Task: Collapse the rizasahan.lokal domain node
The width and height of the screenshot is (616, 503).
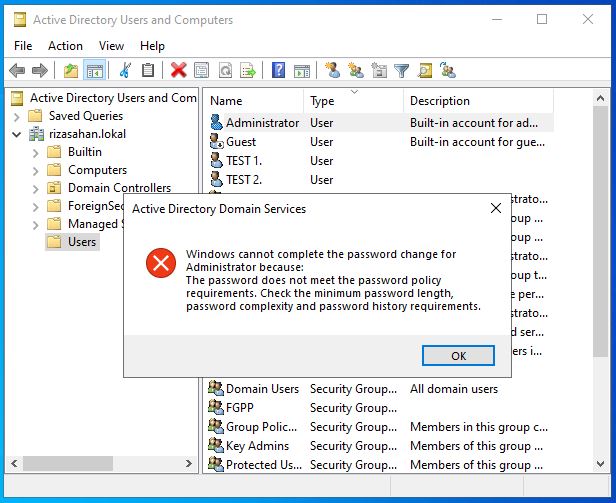Action: [x=16, y=134]
